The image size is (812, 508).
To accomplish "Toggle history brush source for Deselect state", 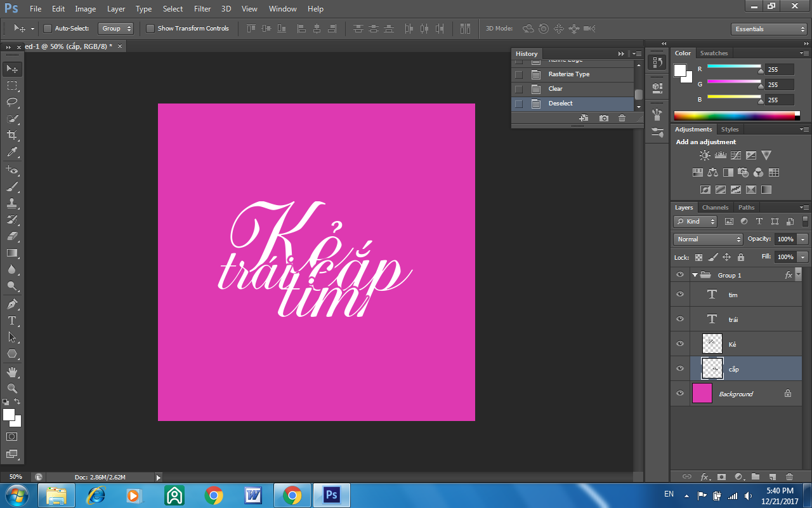I will tap(519, 104).
